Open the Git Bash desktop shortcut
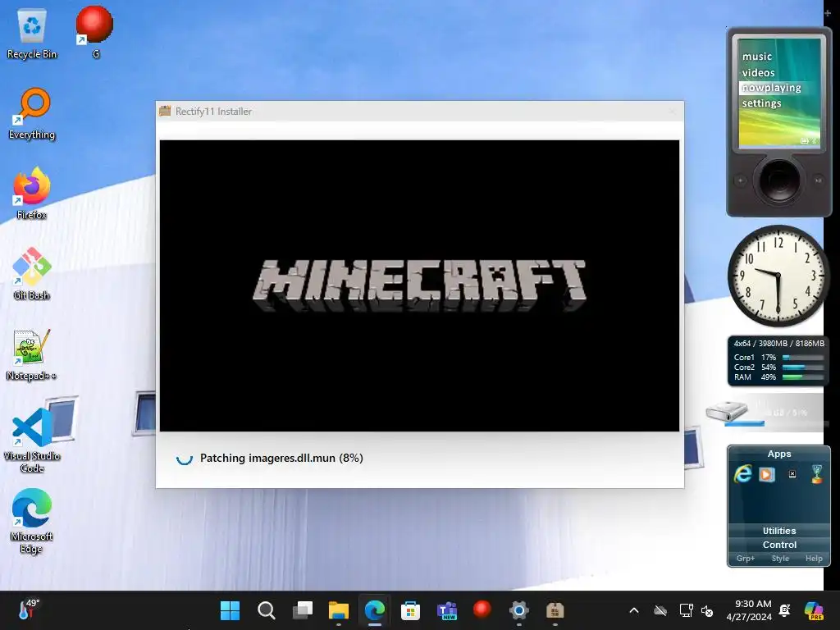840x630 pixels. [32, 274]
